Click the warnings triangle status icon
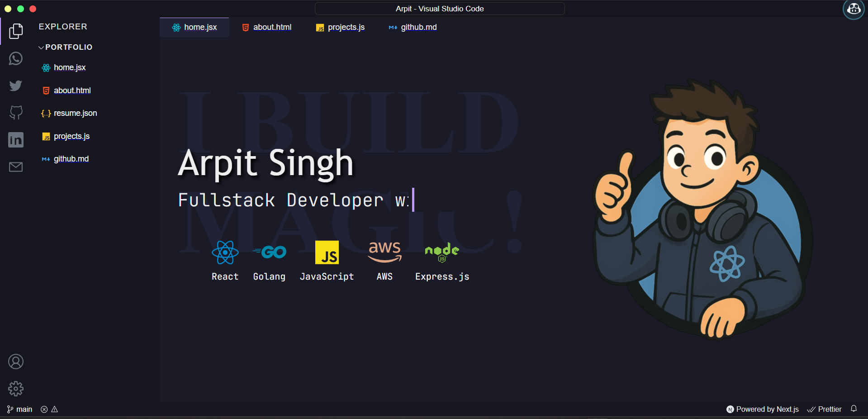 click(x=55, y=409)
